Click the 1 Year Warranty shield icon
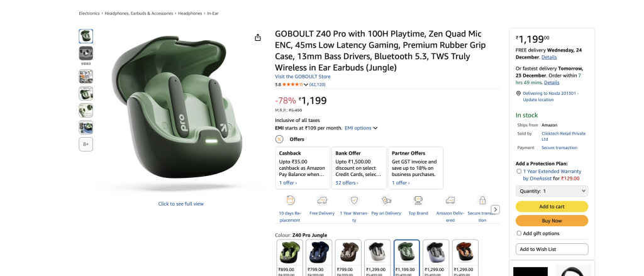Screen dimensions: 644x276 click(354, 201)
